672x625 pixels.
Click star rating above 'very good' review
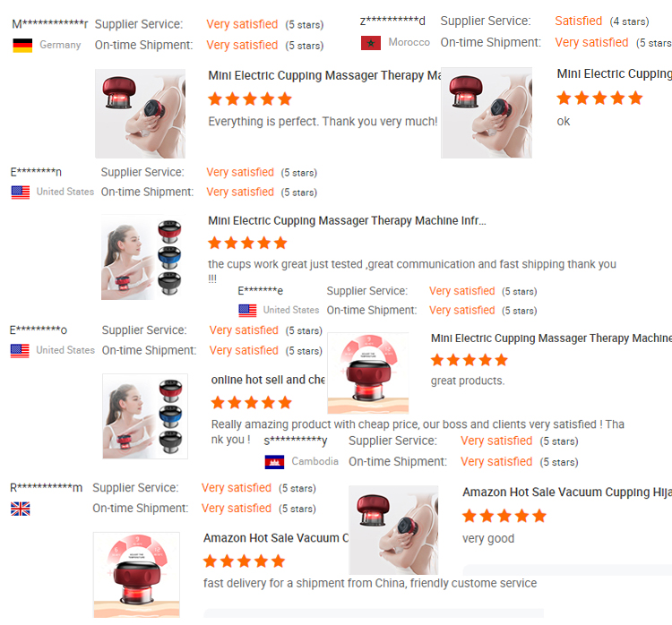point(504,516)
